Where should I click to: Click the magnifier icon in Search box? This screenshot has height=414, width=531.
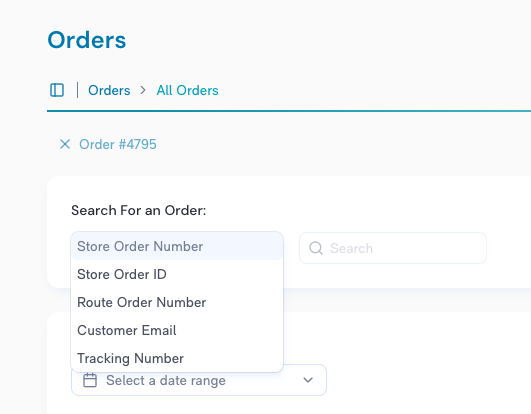(316, 248)
